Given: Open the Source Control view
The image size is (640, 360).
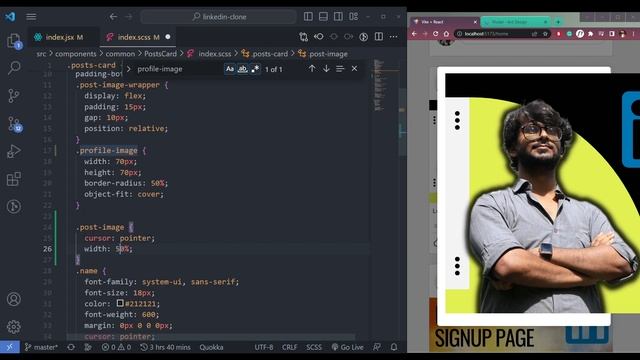Looking at the screenshot, I should (13, 96).
